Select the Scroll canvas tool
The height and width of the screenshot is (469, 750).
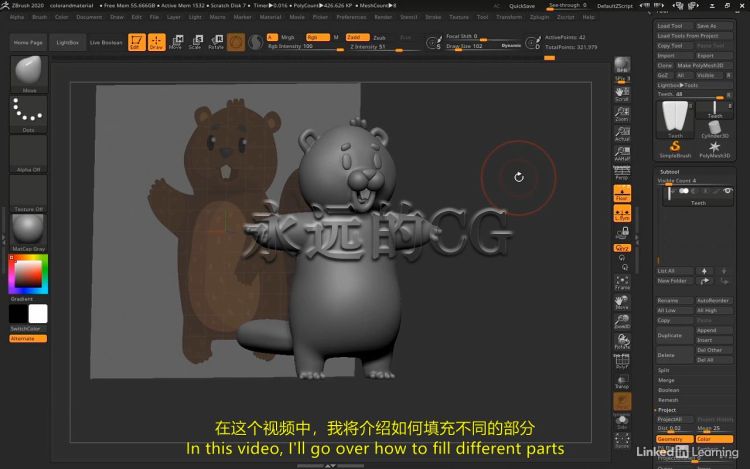click(x=622, y=94)
